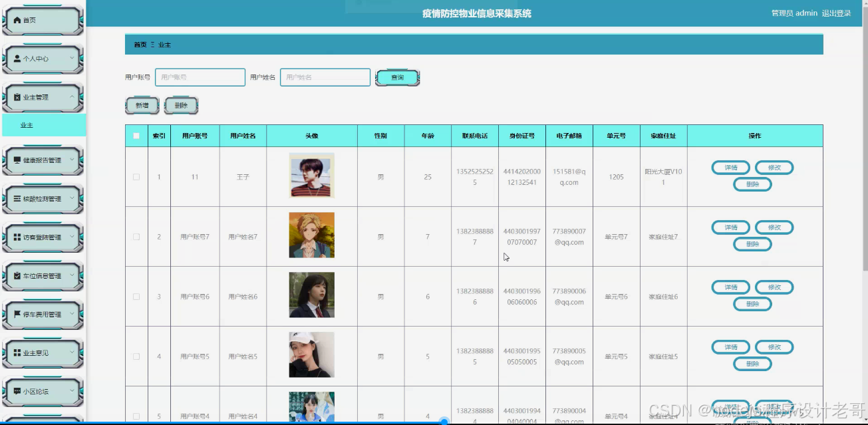Viewport: 868px width, 425px height.
Task: Click the person icon beside 个人中心
Action: [17, 59]
